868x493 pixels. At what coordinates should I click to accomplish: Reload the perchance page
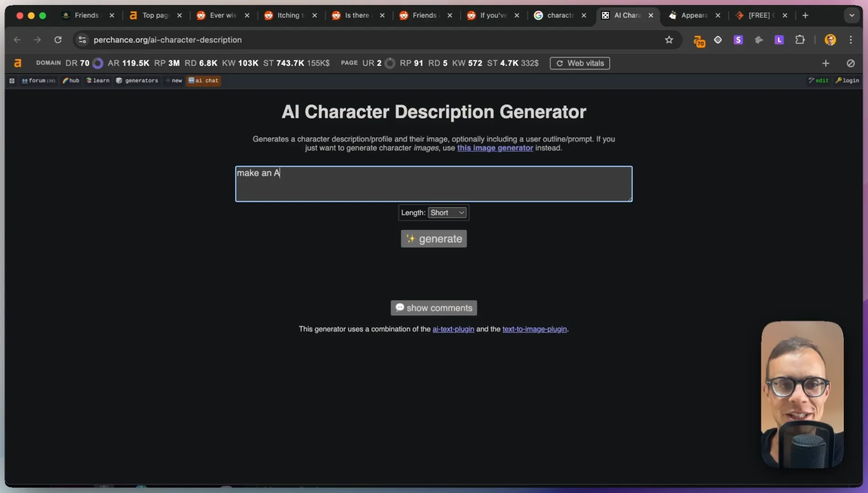[x=58, y=40]
